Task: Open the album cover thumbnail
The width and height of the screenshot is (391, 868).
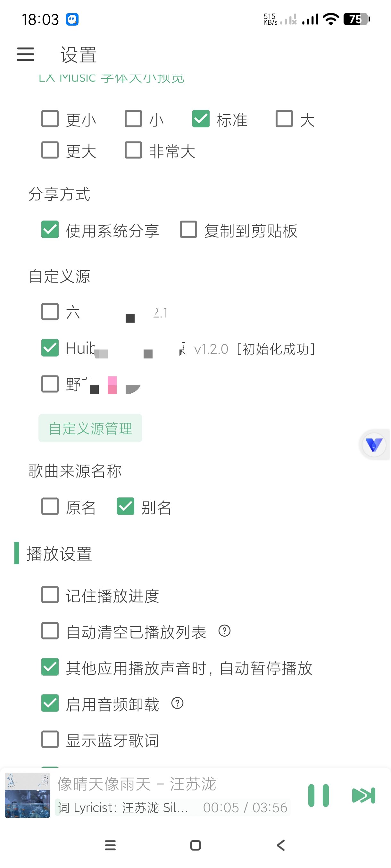Action: tap(27, 795)
